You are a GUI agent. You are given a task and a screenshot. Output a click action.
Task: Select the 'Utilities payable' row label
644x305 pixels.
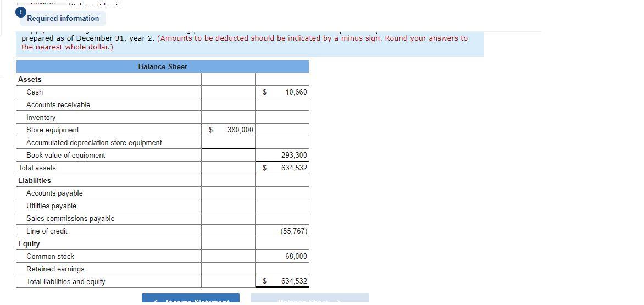(x=51, y=206)
